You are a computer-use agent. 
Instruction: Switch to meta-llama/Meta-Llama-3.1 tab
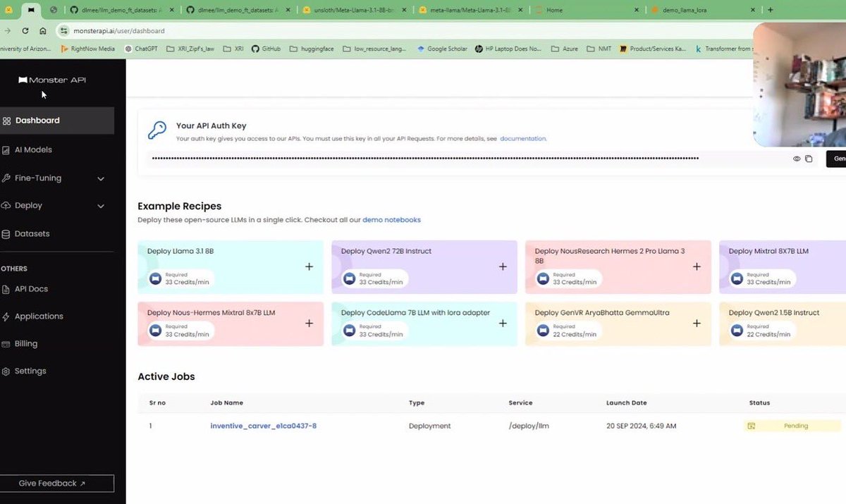coord(470,10)
